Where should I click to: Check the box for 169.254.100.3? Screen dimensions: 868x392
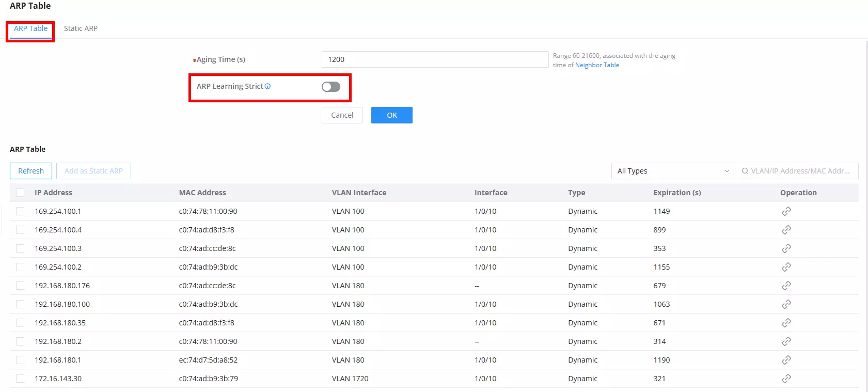(20, 248)
